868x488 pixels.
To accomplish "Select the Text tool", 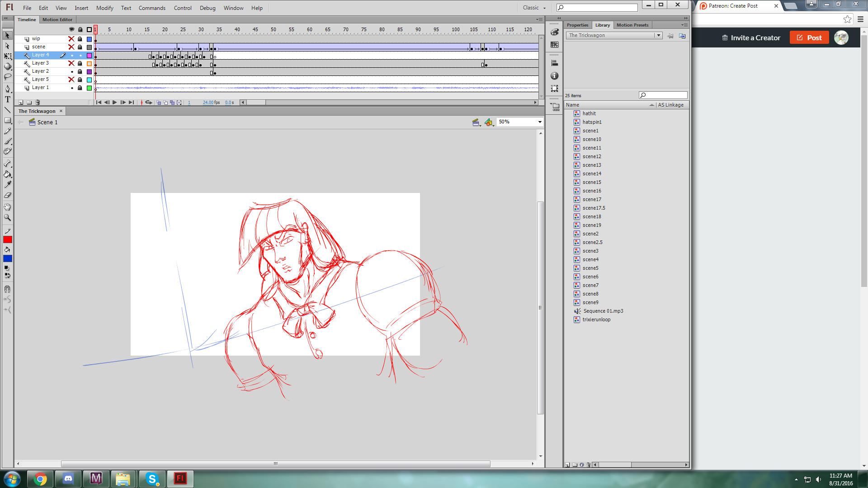I will tap(7, 99).
